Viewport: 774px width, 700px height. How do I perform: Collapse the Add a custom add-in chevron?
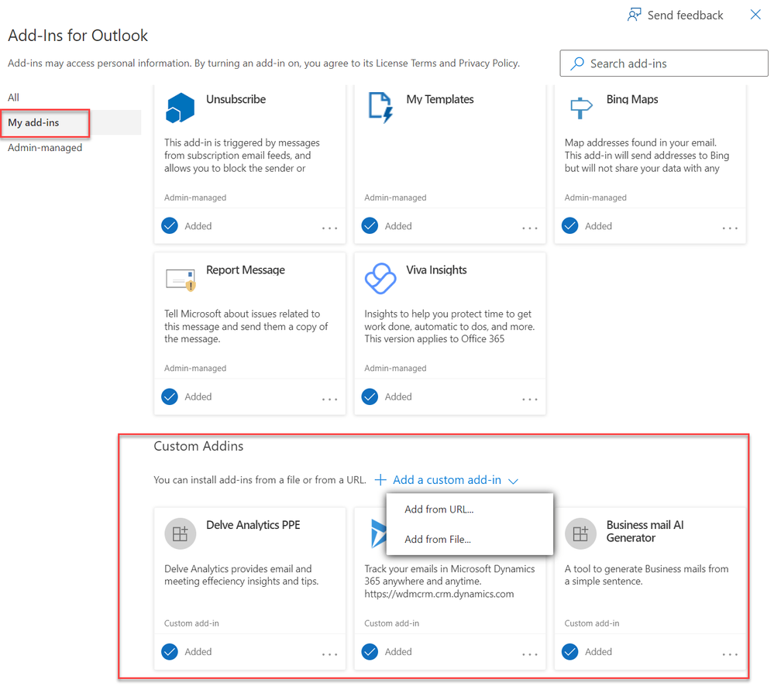[514, 481]
